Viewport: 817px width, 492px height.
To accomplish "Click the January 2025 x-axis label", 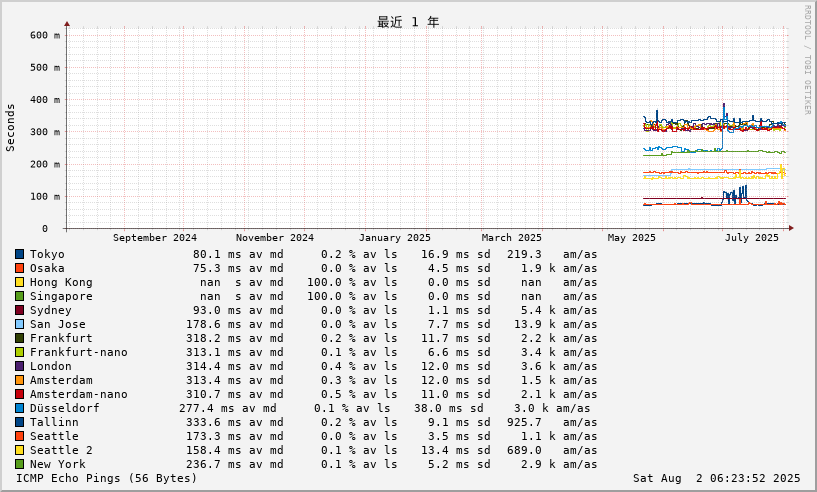I will click(394, 238).
